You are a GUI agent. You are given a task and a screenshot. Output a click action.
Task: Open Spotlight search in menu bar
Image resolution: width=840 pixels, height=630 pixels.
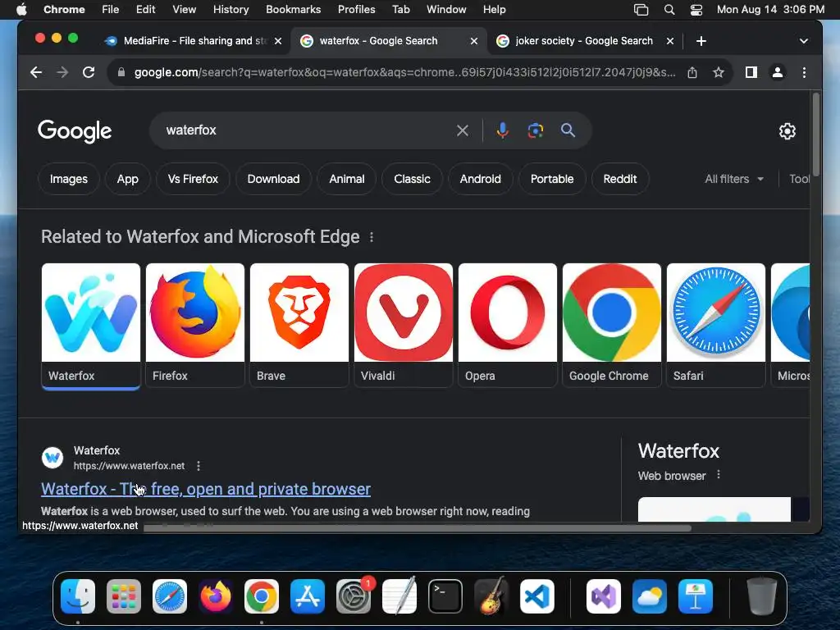(669, 10)
